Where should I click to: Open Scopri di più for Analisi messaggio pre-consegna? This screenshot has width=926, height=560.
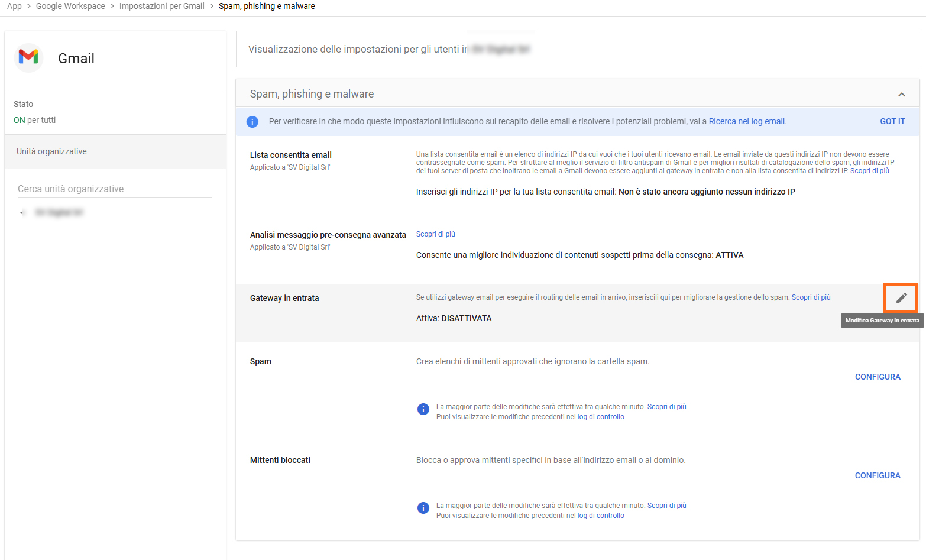[435, 234]
